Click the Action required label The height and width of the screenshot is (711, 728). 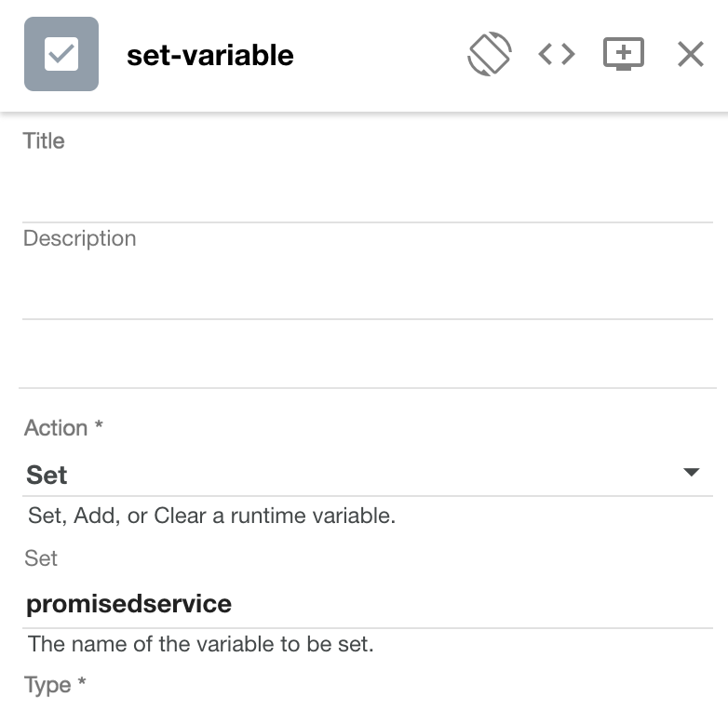pyautogui.click(x=63, y=428)
